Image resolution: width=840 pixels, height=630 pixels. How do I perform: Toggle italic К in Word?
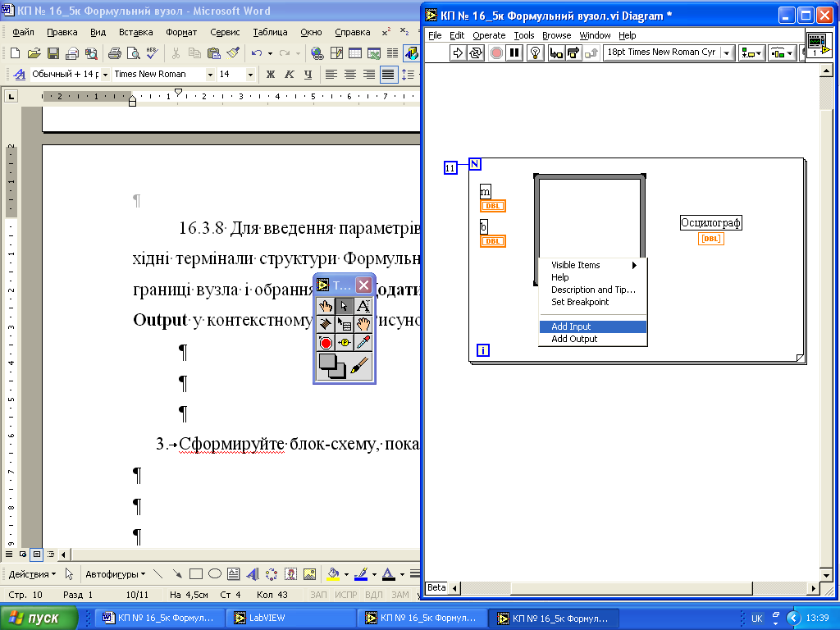tap(290, 75)
